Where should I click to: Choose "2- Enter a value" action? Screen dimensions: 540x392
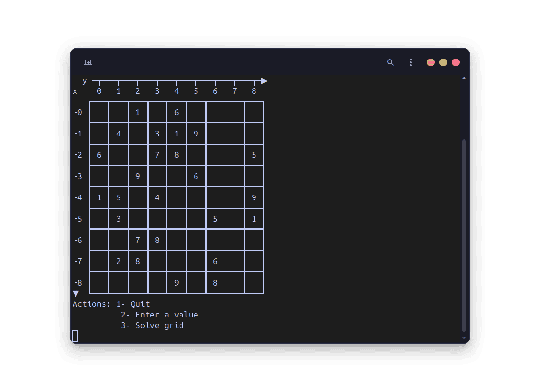pos(160,315)
